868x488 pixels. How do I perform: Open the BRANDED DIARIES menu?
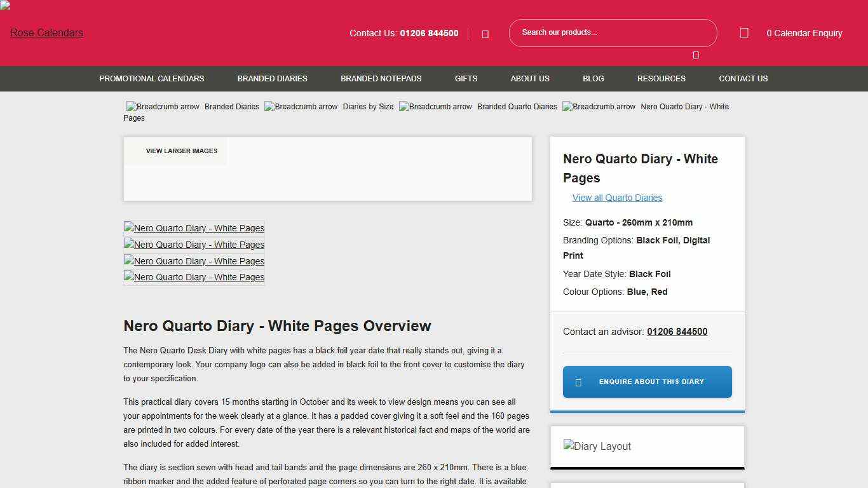pos(272,78)
